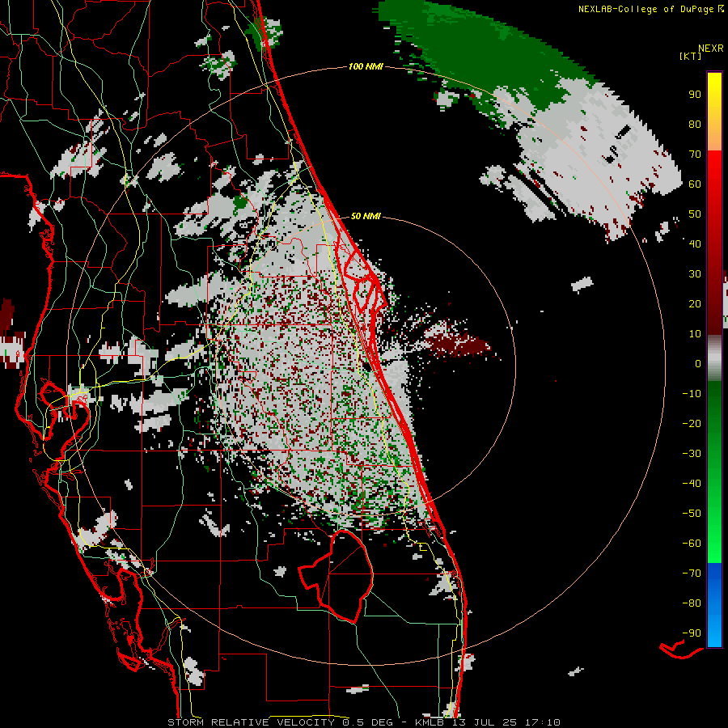
Task: Click the 80 value on velocity scale
Action: point(695,124)
